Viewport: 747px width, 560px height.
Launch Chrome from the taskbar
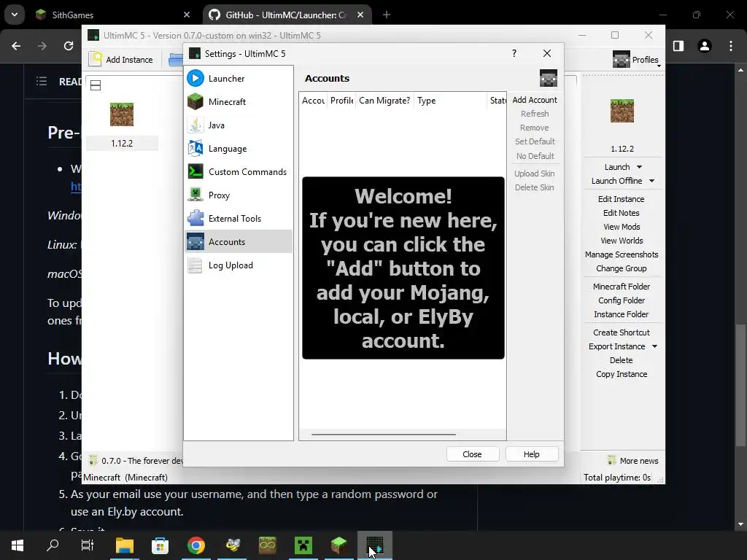tap(196, 545)
